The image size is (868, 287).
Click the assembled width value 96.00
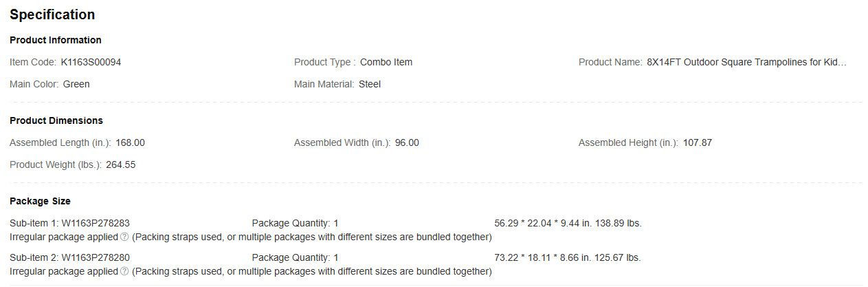click(407, 142)
